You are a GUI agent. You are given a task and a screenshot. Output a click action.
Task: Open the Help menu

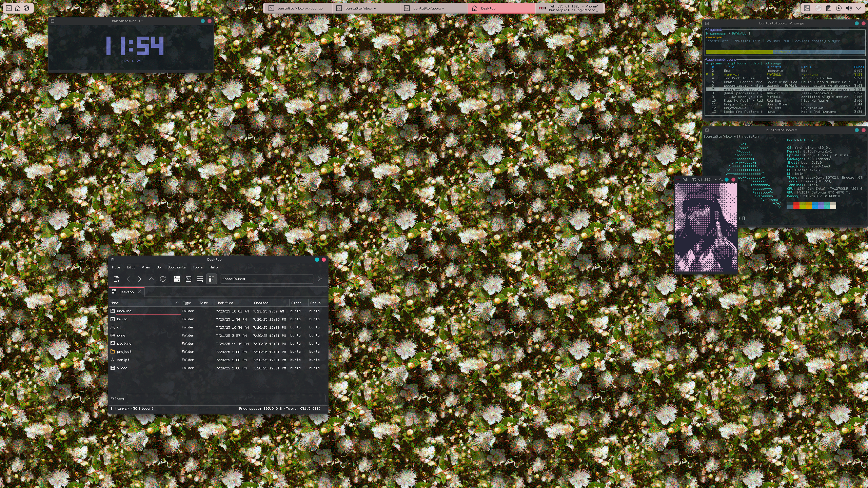tap(214, 267)
